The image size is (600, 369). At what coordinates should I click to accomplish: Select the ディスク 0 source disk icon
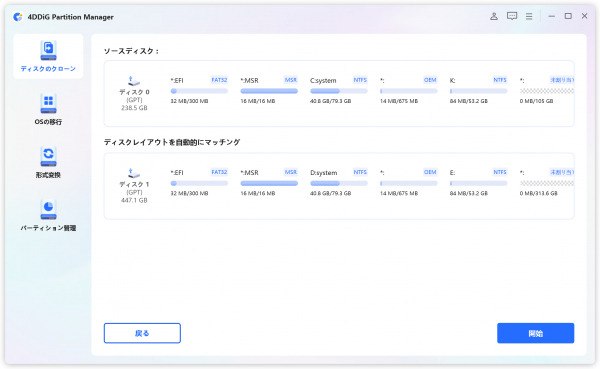pyautogui.click(x=134, y=81)
